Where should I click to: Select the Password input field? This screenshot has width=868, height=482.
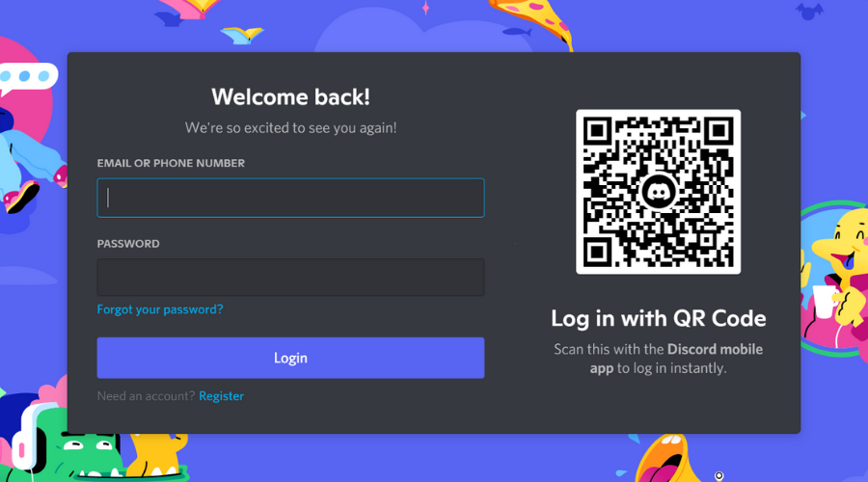pyautogui.click(x=290, y=278)
